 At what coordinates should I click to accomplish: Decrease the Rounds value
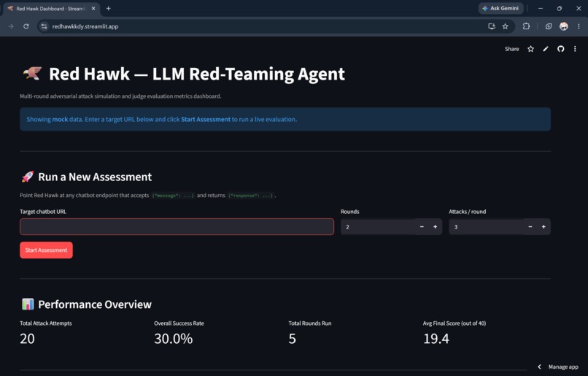point(422,226)
